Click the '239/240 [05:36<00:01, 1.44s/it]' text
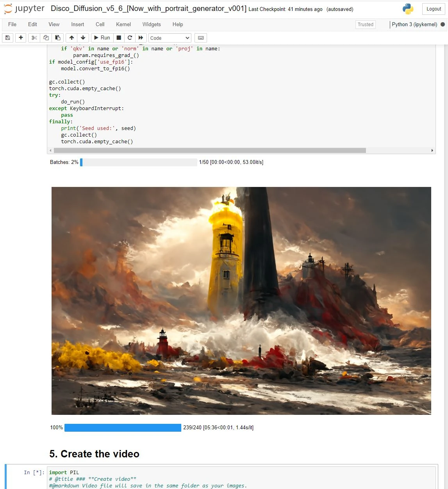 pyautogui.click(x=218, y=427)
